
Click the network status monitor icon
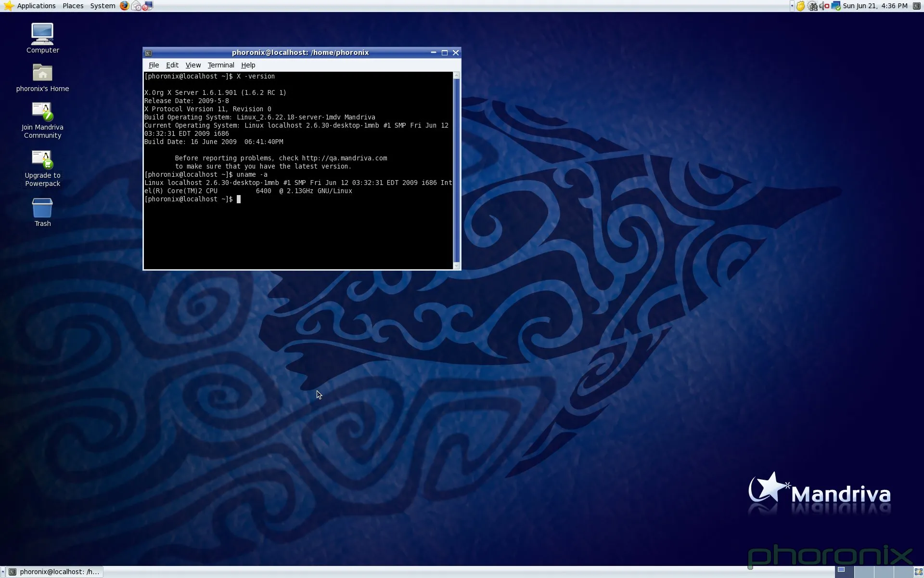pos(836,6)
